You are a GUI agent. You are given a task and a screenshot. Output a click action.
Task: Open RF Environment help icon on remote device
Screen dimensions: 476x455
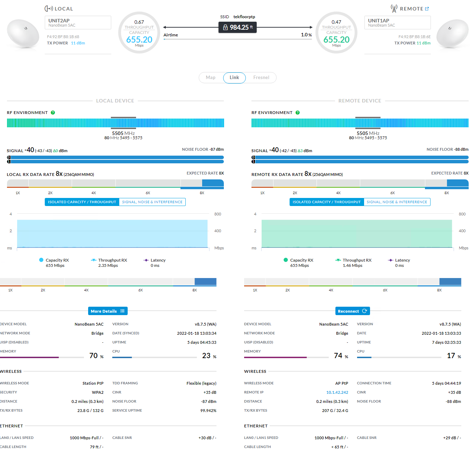coord(298,113)
